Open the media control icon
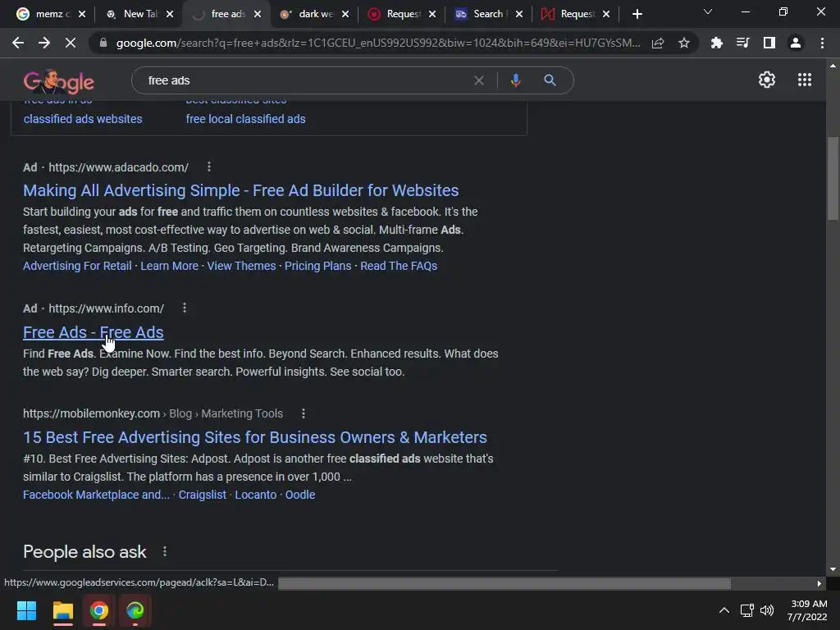 click(x=742, y=43)
